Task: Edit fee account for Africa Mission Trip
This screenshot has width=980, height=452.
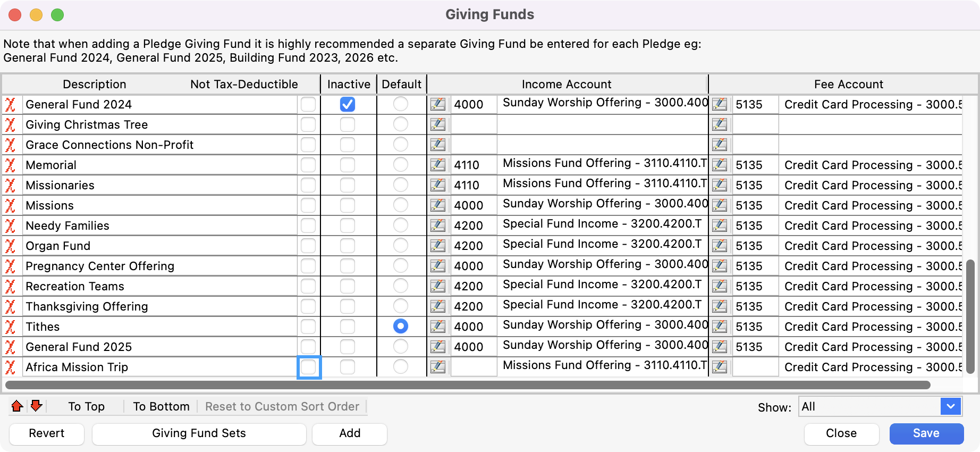Action: tap(720, 367)
